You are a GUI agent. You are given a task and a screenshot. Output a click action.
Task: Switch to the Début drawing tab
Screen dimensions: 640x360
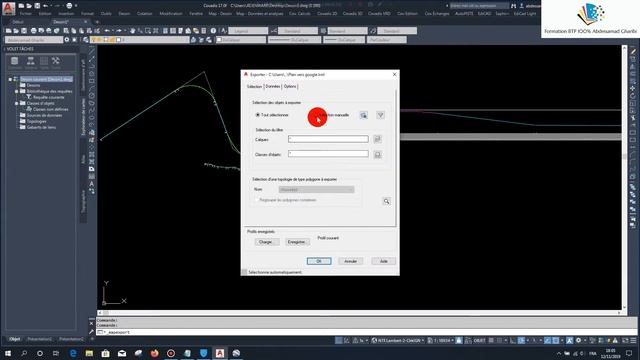click(18, 22)
